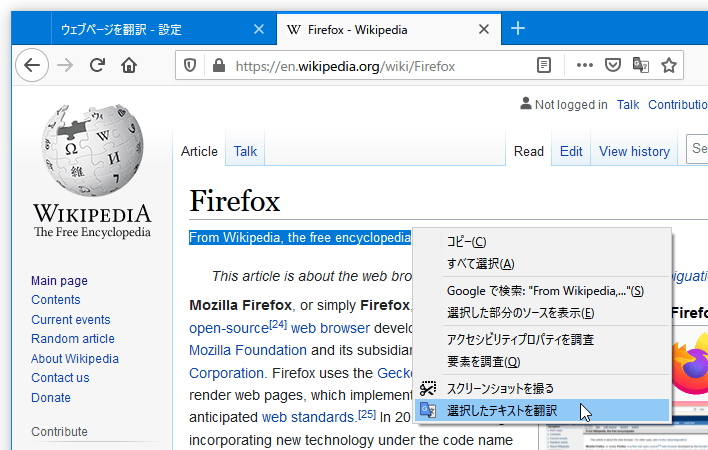Choose 要素を調査(Q) from context menu
Screen dimensions: 708x450
click(x=542, y=362)
